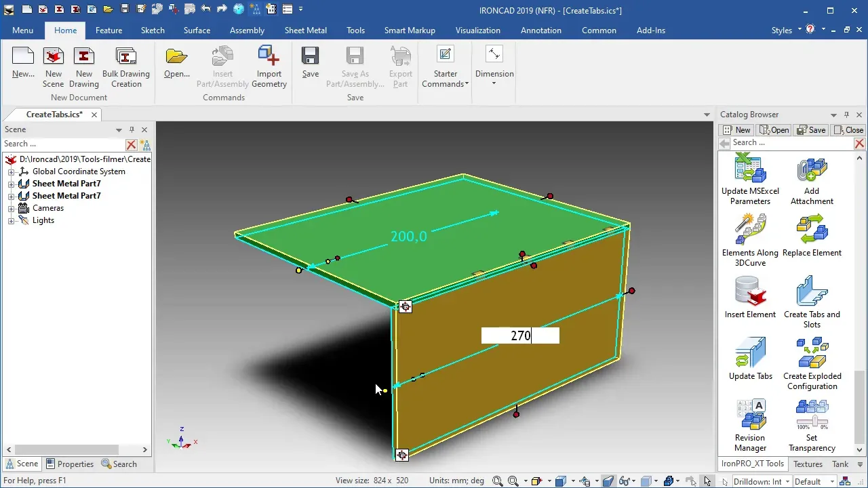Click Close button in Catalog Browser
The height and width of the screenshot is (488, 868).
tap(848, 130)
